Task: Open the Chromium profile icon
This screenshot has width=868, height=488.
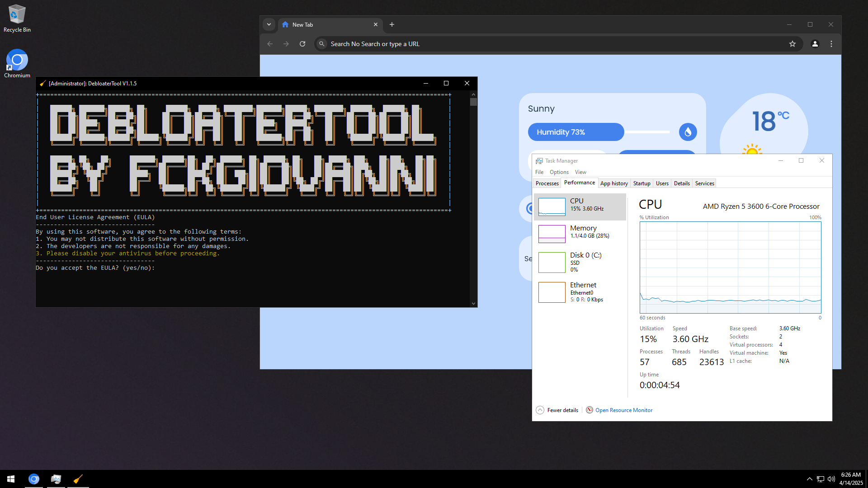Action: (x=815, y=44)
